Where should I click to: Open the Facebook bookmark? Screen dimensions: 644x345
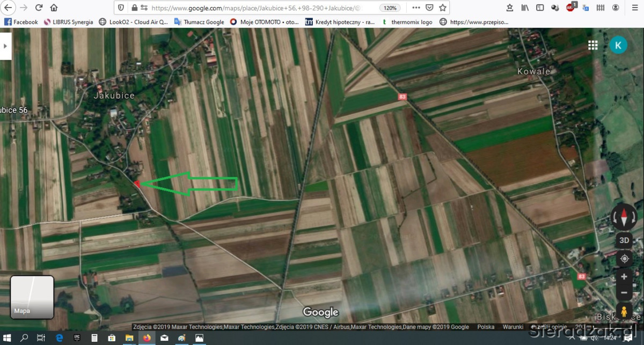(x=21, y=22)
